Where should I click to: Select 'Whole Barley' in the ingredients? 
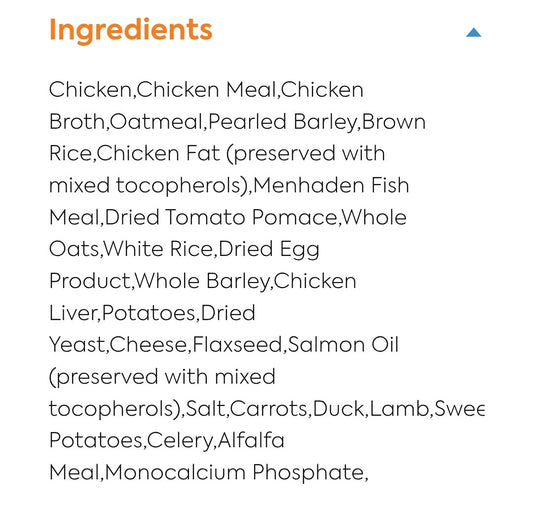click(202, 282)
